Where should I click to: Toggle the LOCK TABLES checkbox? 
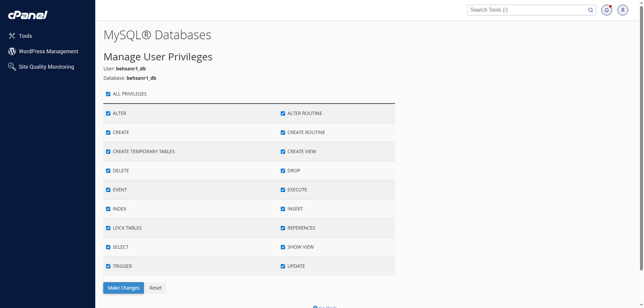pyautogui.click(x=108, y=228)
